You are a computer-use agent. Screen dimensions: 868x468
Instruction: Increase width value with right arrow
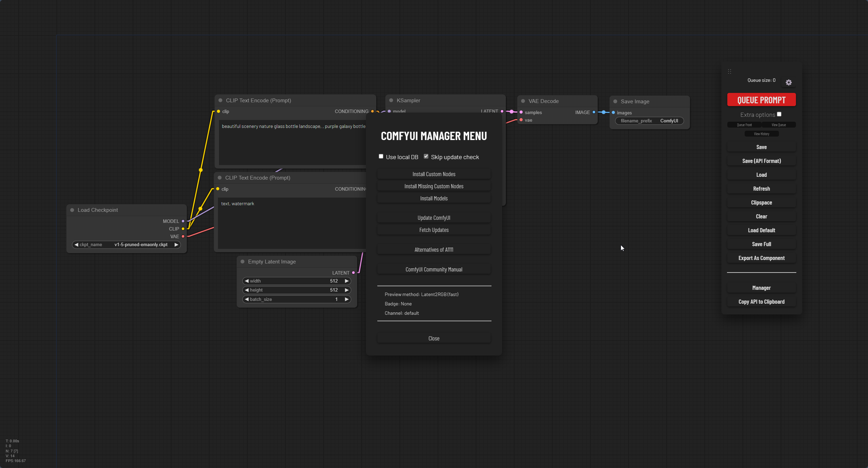[347, 281]
